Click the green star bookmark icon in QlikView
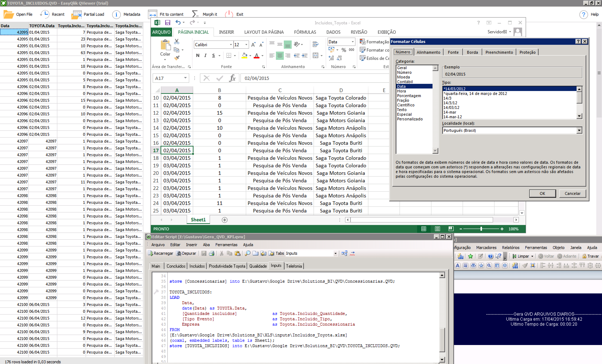Viewport: 602px width, 364px height. tap(470, 256)
